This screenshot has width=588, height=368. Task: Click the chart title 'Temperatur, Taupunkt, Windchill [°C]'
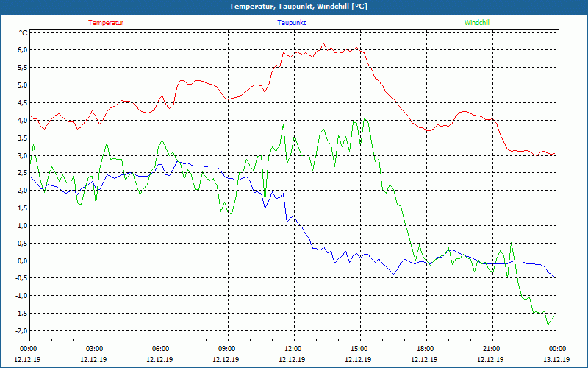298,7
